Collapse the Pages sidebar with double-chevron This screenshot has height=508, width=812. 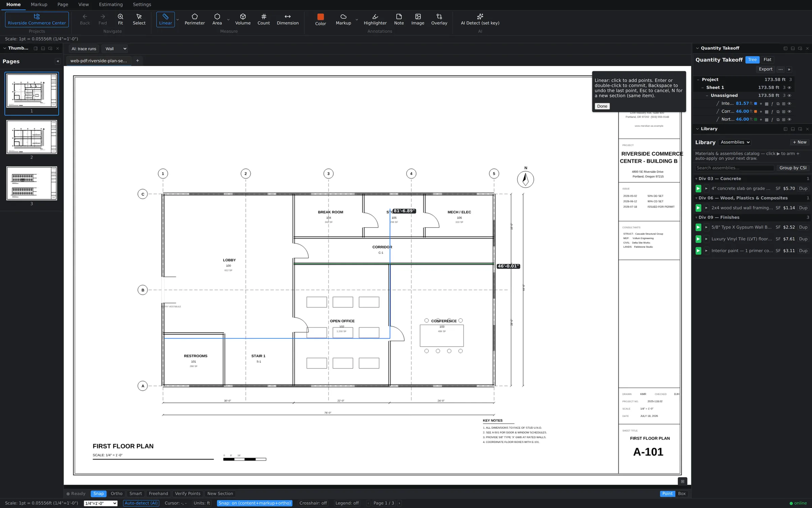pyautogui.click(x=58, y=61)
